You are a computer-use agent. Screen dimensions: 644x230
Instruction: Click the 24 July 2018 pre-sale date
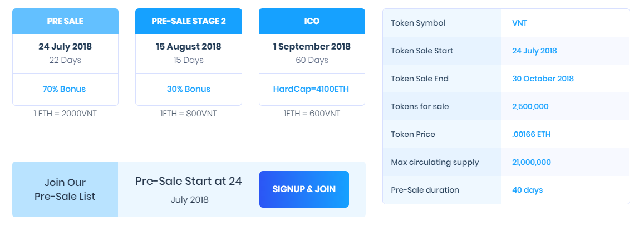[65, 46]
